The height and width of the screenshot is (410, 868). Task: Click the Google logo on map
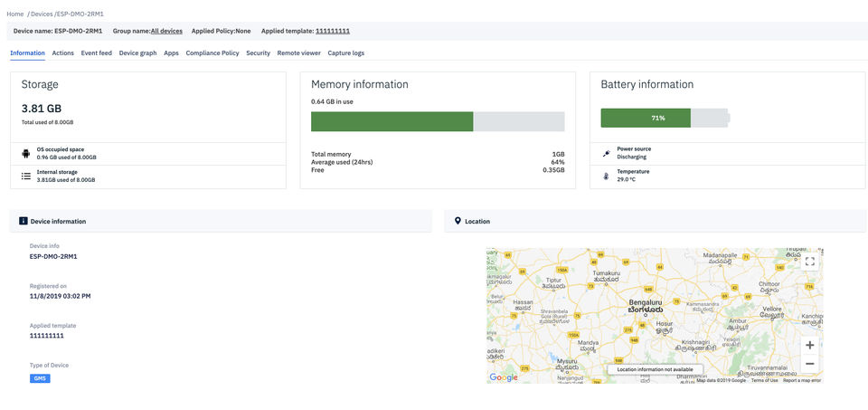pos(504,377)
